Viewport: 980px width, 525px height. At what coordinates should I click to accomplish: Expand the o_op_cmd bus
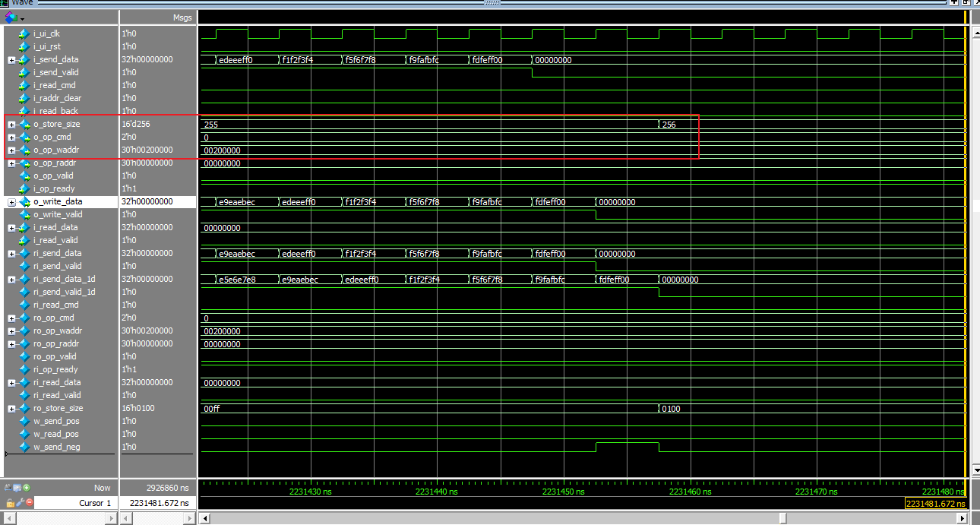[11, 137]
